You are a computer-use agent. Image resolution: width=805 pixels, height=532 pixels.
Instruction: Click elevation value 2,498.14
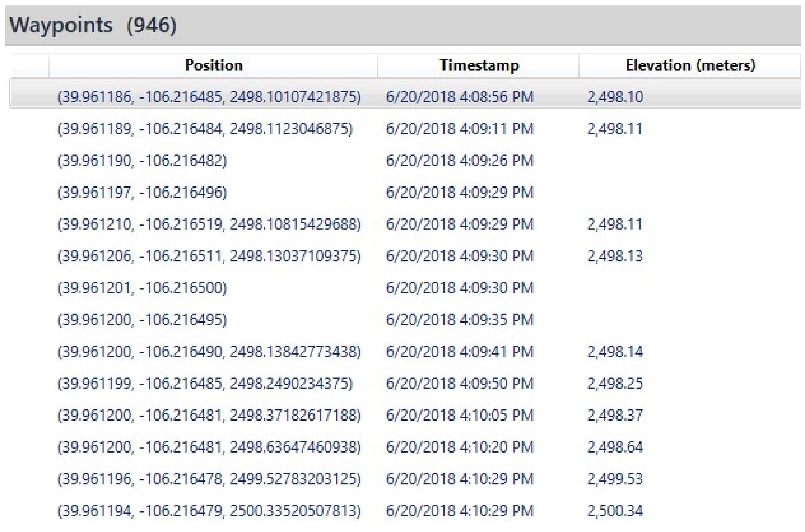[615, 351]
